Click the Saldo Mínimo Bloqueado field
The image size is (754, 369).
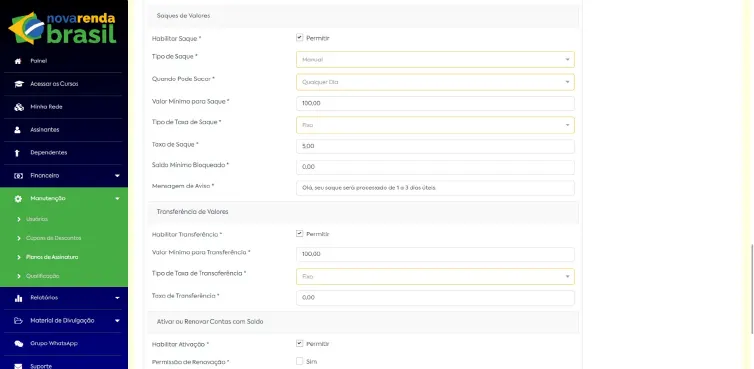[x=435, y=167]
